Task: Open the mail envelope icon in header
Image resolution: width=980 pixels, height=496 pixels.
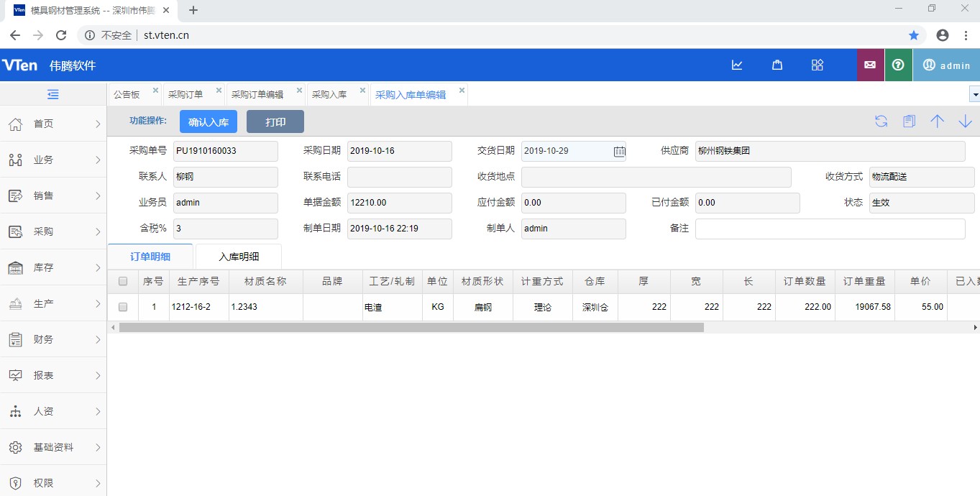Action: click(870, 65)
